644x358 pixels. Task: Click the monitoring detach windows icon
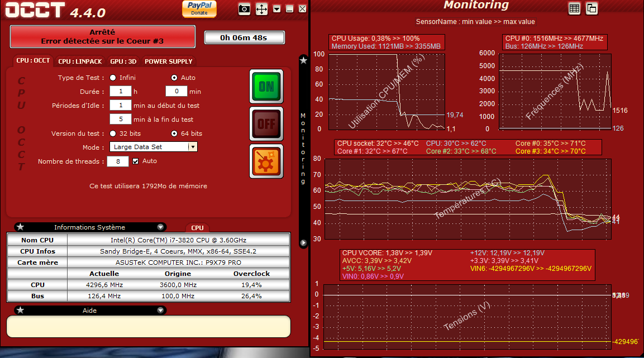click(591, 8)
